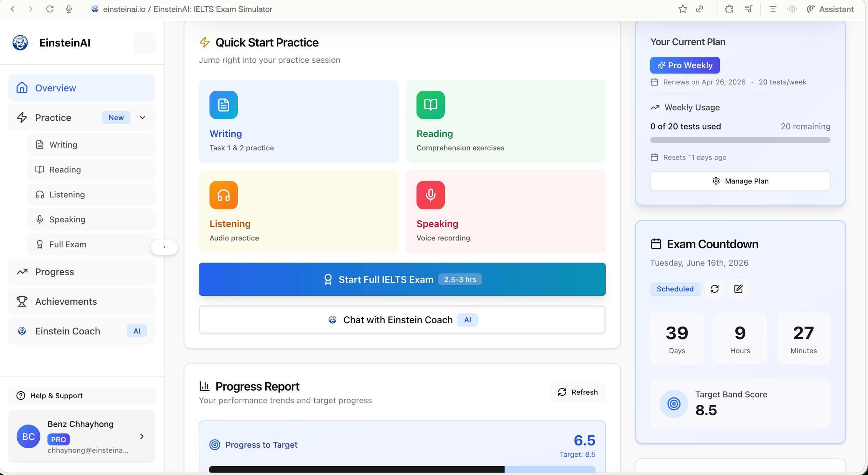This screenshot has height=475, width=868.
Task: Go forward using the browser forward arrow
Action: [x=31, y=9]
